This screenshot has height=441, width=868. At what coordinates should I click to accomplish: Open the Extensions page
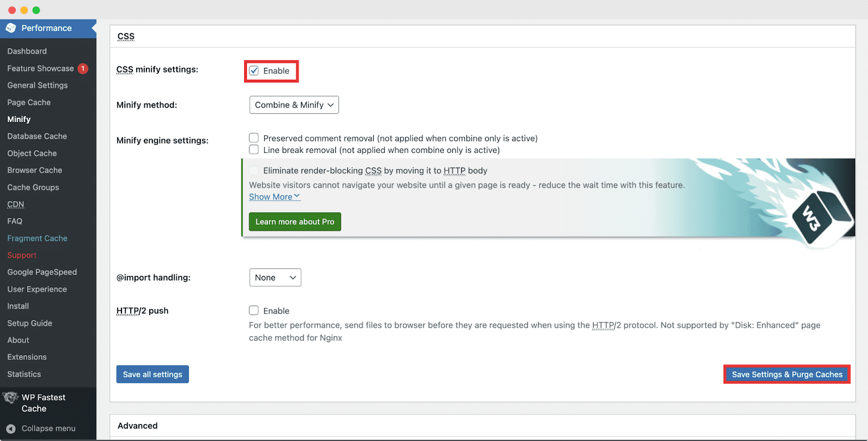[x=27, y=357]
